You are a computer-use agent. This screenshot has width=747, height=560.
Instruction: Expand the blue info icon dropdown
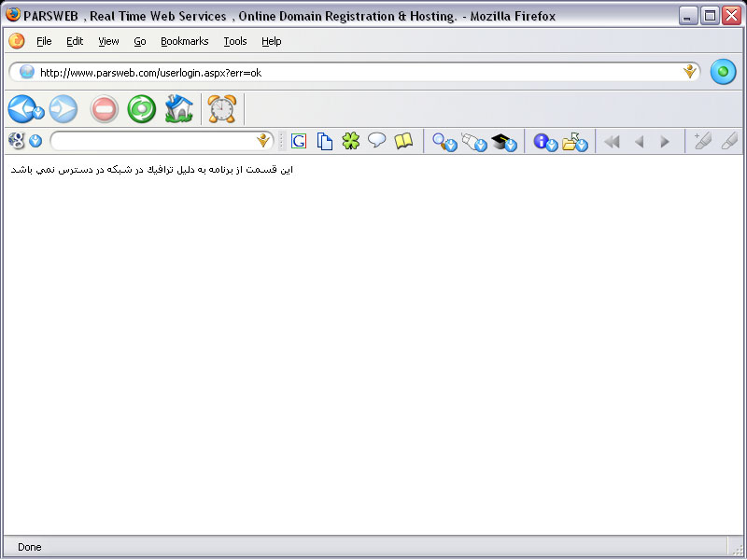point(552,145)
